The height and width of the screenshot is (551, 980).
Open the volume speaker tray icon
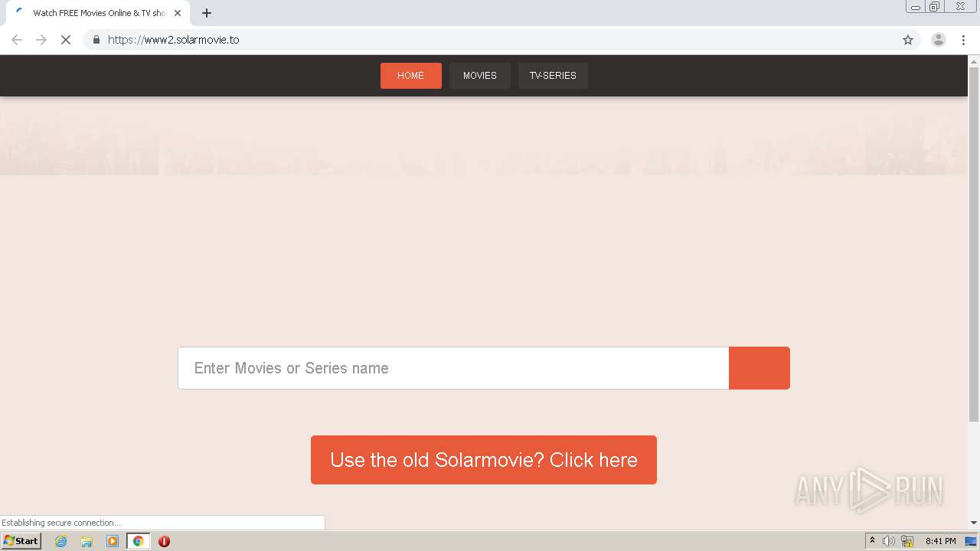[888, 541]
